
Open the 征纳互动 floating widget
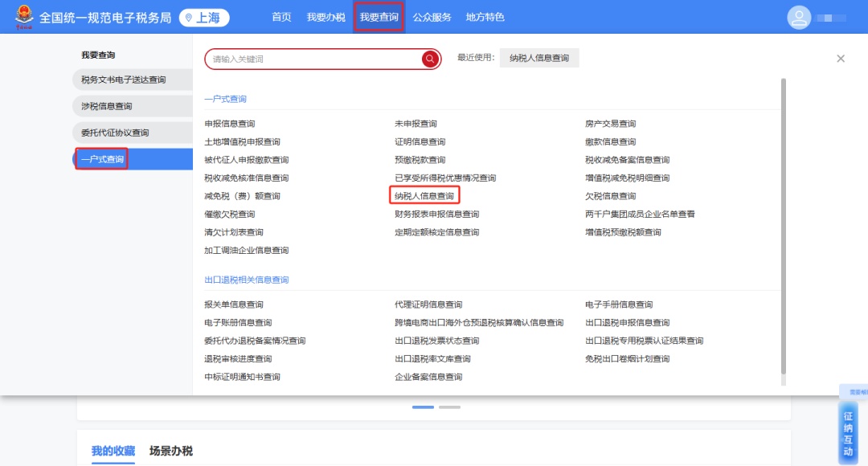(847, 434)
